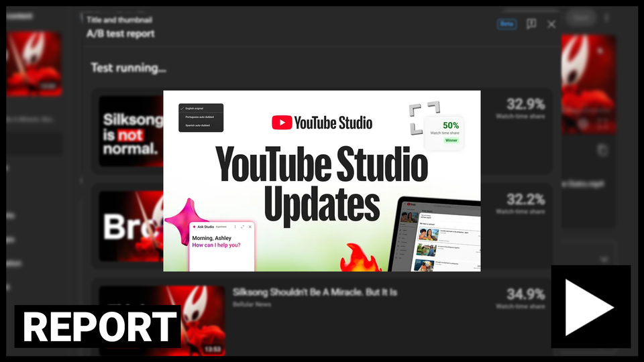Close the A/B test report dialog
644x362 pixels.
pyautogui.click(x=551, y=25)
